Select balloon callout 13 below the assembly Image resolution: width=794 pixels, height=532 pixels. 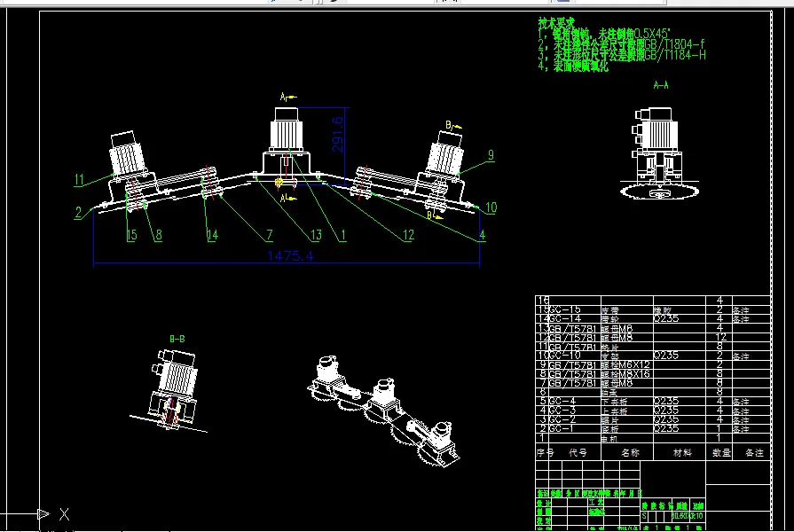pyautogui.click(x=316, y=235)
